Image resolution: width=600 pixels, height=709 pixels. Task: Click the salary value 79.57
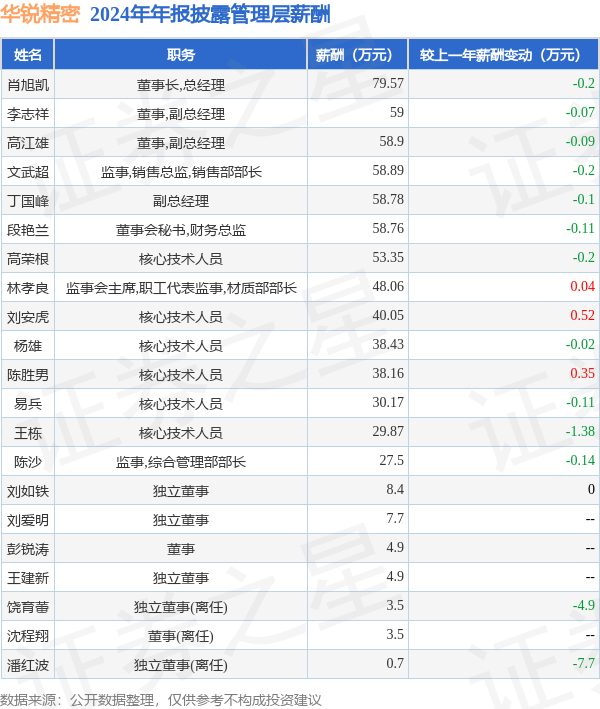click(x=388, y=84)
